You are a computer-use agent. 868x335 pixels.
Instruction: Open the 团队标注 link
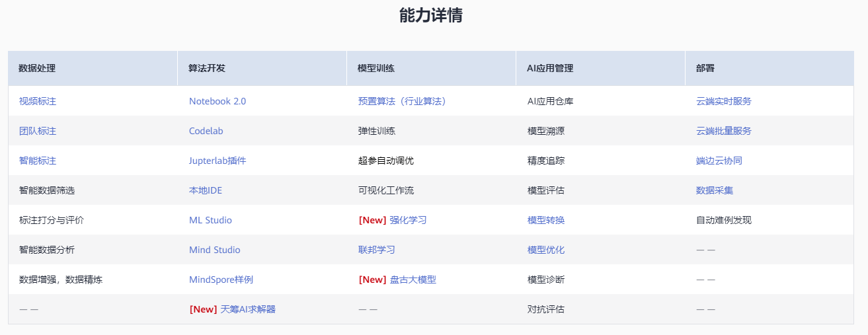[x=38, y=131]
